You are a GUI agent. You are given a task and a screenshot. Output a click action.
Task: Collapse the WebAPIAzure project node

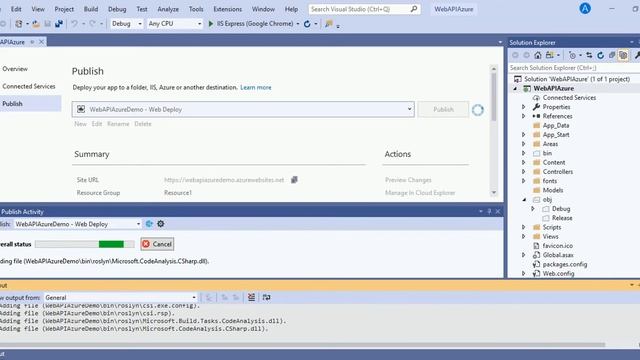coord(515,89)
